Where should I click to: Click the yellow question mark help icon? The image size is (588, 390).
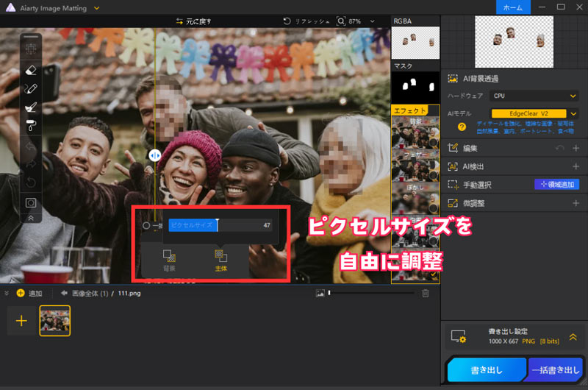462,127
